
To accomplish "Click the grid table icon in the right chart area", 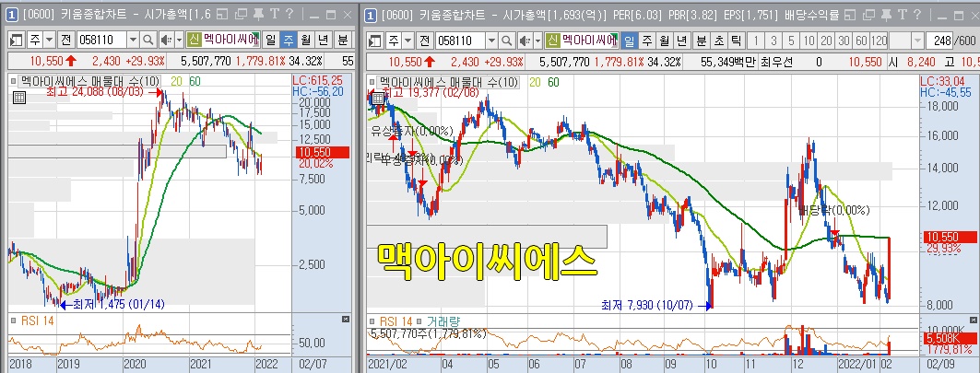I will click(x=377, y=98).
